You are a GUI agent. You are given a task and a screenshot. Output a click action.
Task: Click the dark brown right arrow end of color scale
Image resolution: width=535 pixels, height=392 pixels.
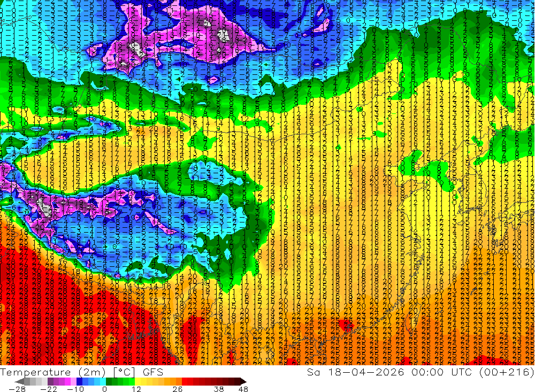pyautogui.click(x=243, y=382)
